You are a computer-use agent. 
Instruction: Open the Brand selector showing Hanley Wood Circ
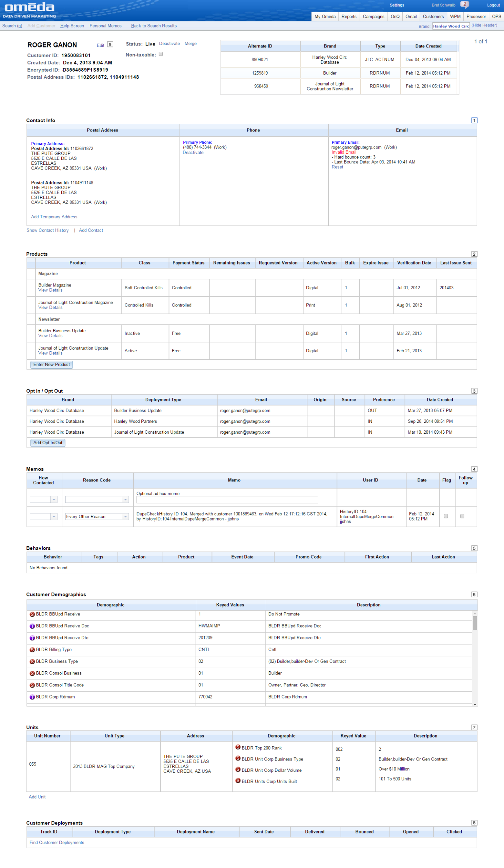pyautogui.click(x=451, y=26)
